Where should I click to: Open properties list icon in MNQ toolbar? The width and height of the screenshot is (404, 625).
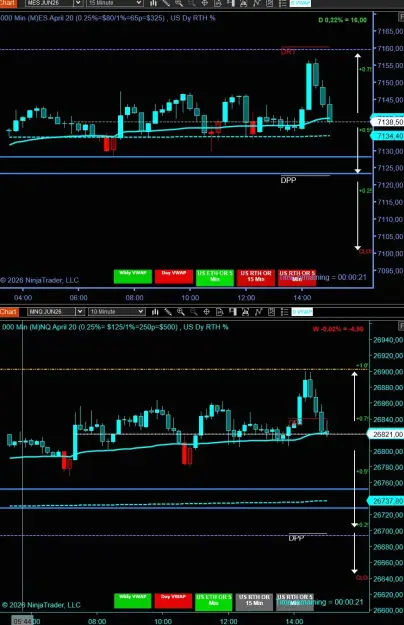coord(284,312)
